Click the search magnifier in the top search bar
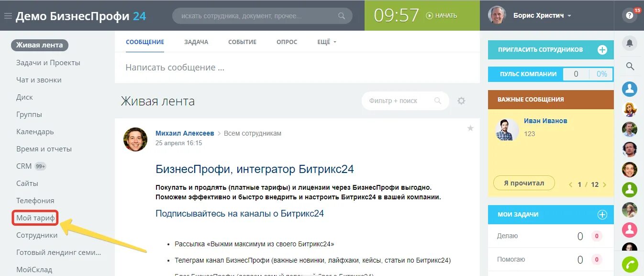Screen dimensions: 644x276 tap(342, 16)
